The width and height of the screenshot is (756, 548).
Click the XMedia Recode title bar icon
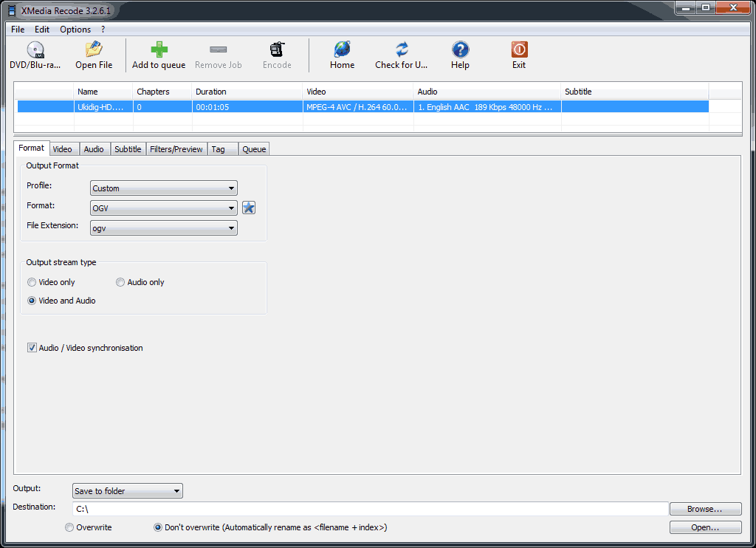click(x=12, y=10)
